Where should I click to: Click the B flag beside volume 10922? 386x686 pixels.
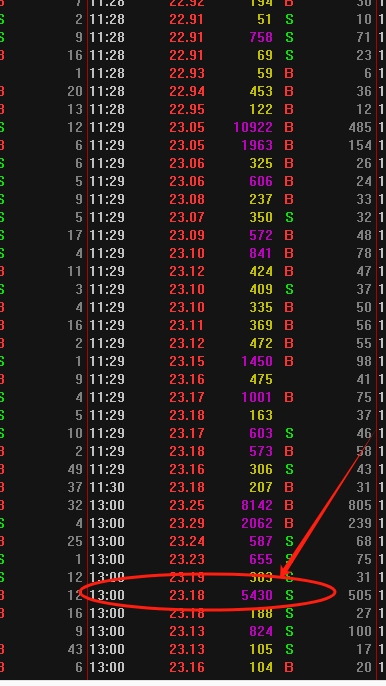click(289, 127)
